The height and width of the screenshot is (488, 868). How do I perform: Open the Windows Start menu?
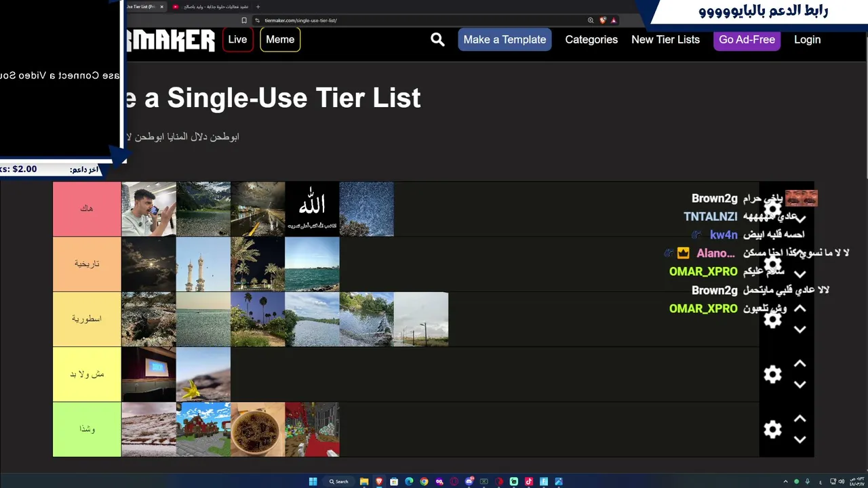point(313,482)
